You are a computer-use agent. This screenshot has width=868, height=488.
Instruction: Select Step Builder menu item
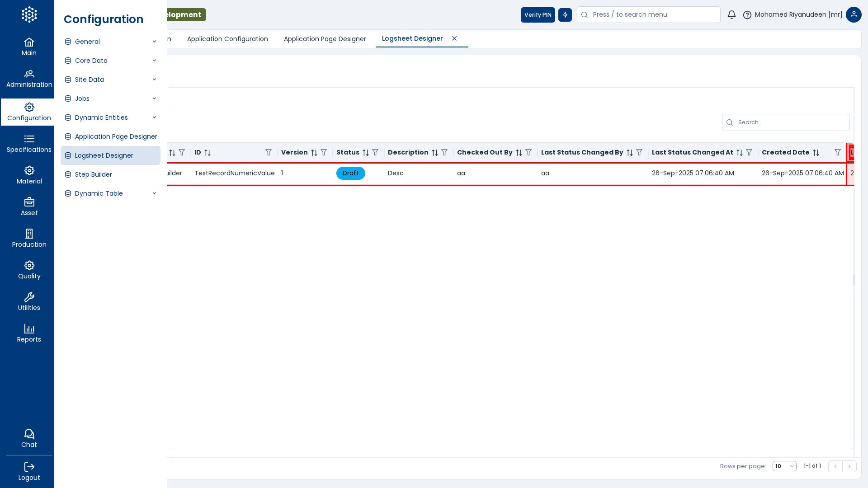coord(94,174)
